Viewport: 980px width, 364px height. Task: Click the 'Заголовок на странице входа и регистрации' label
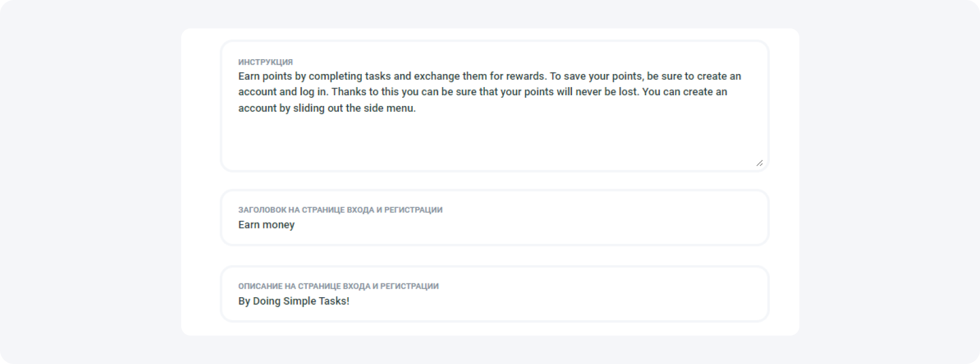coord(340,210)
